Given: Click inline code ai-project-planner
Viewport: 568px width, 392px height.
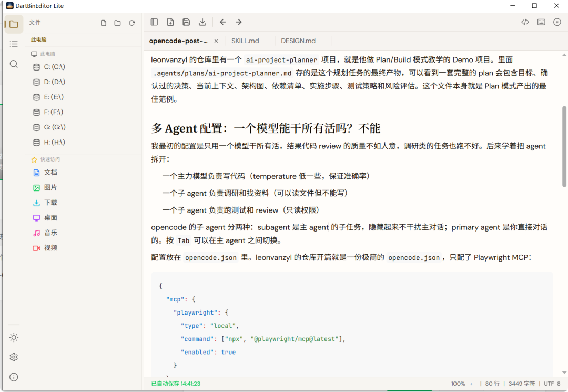Looking at the screenshot, I should pos(281,60).
